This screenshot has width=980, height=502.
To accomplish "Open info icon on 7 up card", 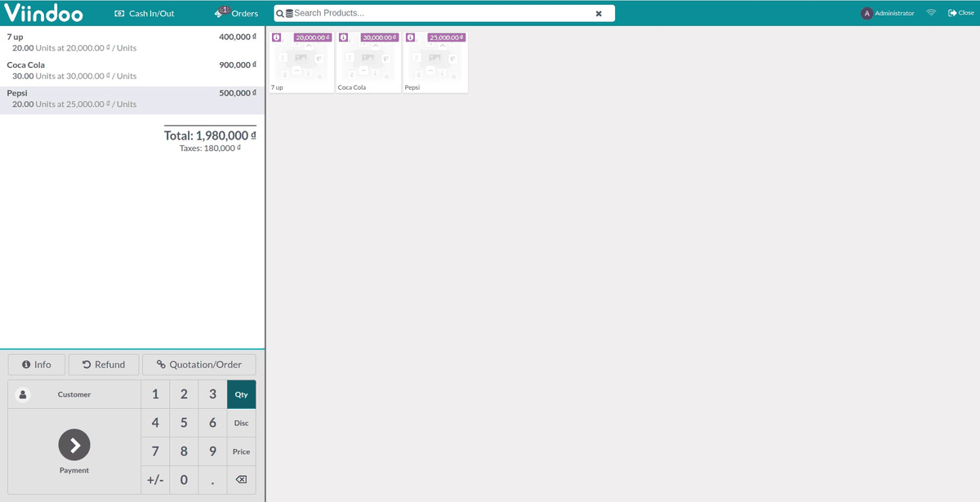I will click(x=276, y=38).
